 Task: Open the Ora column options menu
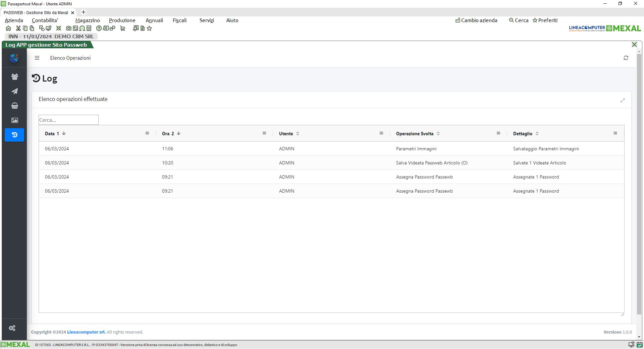pyautogui.click(x=264, y=133)
